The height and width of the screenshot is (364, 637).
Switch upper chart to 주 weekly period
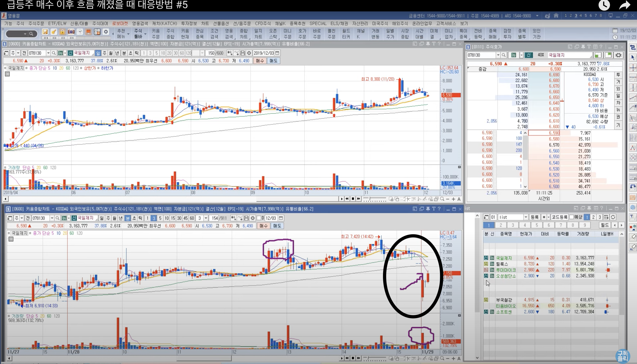tap(104, 53)
